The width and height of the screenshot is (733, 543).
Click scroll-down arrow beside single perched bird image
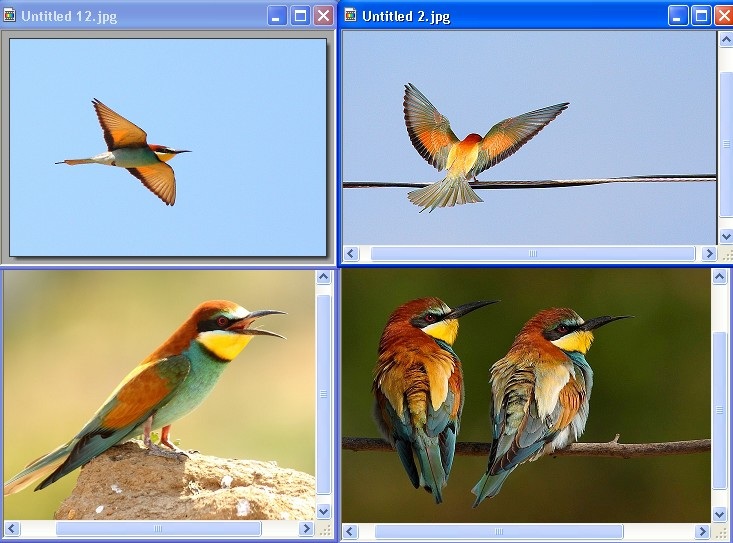click(324, 511)
